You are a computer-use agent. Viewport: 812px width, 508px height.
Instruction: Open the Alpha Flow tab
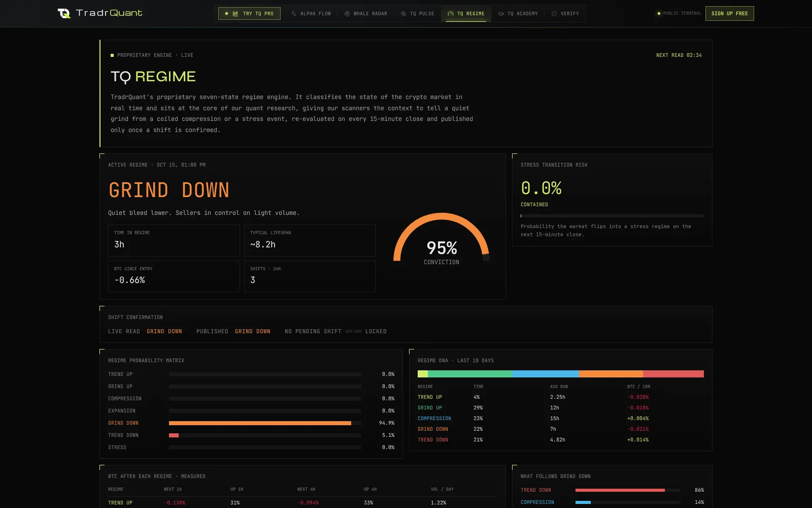pyautogui.click(x=311, y=14)
